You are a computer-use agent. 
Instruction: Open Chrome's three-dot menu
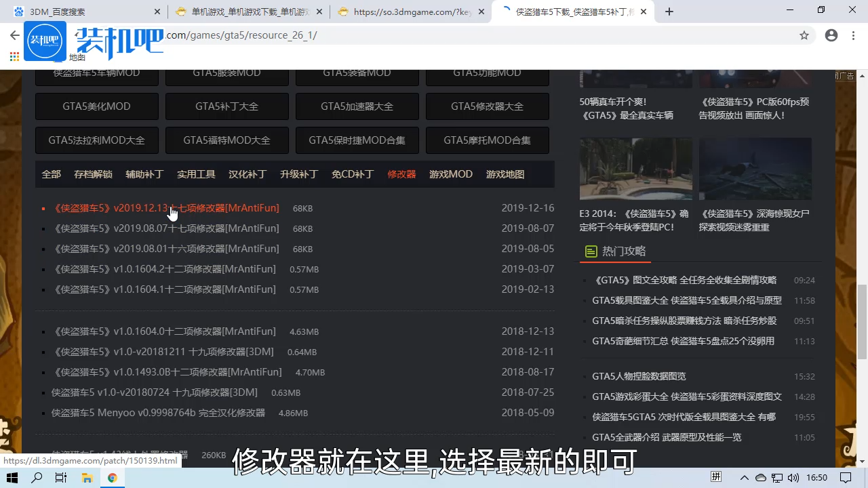853,35
